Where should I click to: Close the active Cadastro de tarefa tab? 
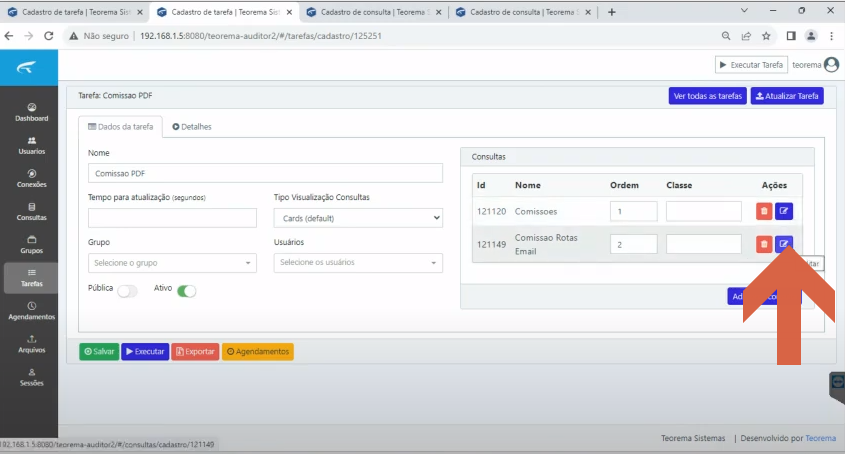click(289, 12)
